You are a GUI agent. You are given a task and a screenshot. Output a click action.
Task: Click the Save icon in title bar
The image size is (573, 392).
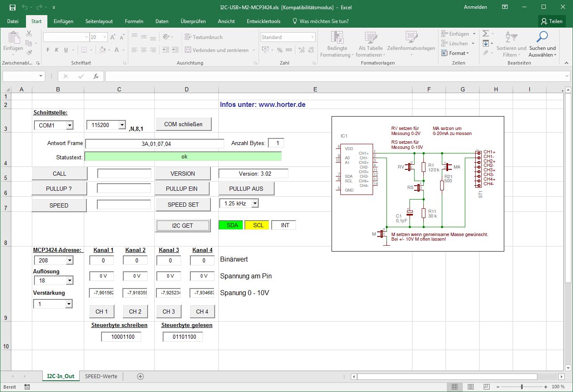pos(13,8)
